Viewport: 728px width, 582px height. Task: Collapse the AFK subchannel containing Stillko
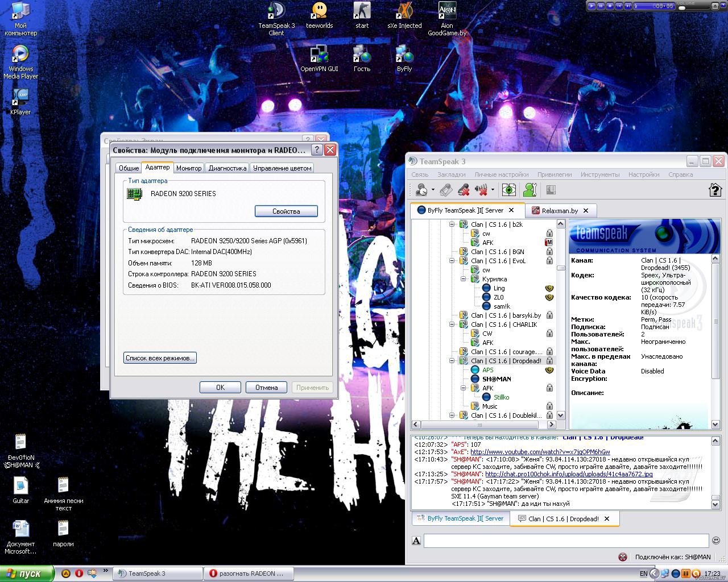pos(463,388)
